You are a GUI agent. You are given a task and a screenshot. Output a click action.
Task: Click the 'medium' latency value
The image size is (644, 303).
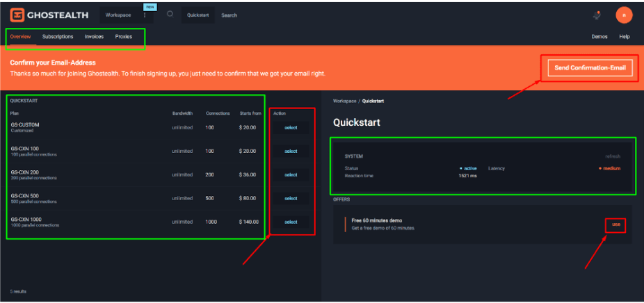pyautogui.click(x=611, y=168)
